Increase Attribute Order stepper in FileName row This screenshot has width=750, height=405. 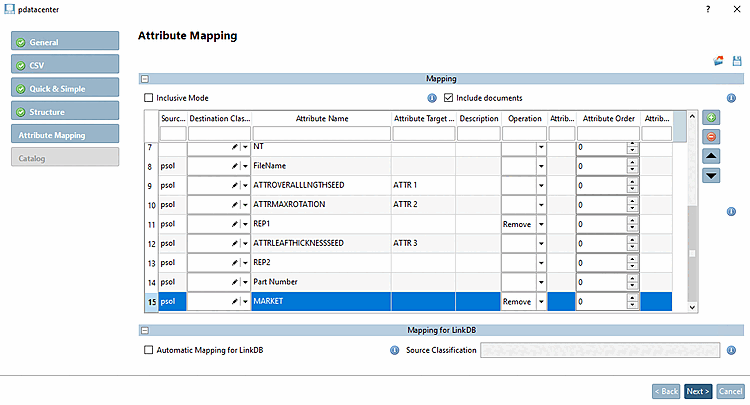pos(632,163)
